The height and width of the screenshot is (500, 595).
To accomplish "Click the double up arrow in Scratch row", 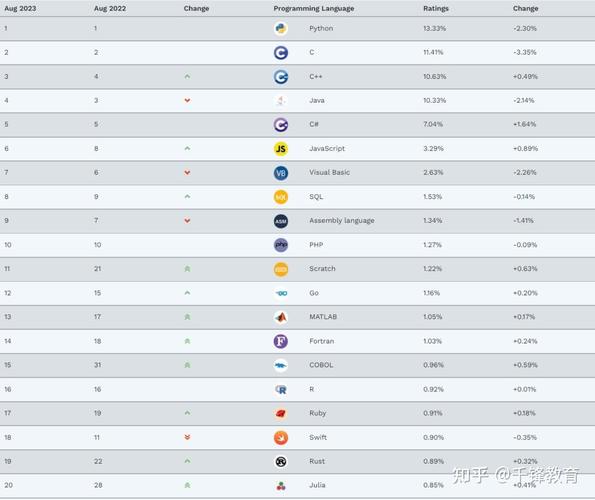I will (x=187, y=269).
